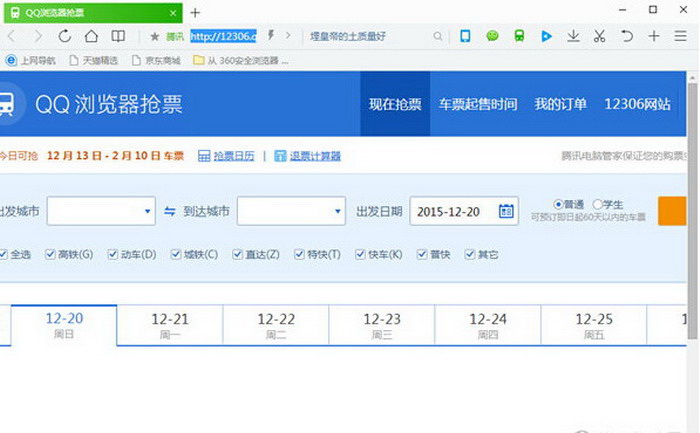700x433 pixels.
Task: Click the 出发日期 field showing 2015-12-20
Action: point(464,211)
